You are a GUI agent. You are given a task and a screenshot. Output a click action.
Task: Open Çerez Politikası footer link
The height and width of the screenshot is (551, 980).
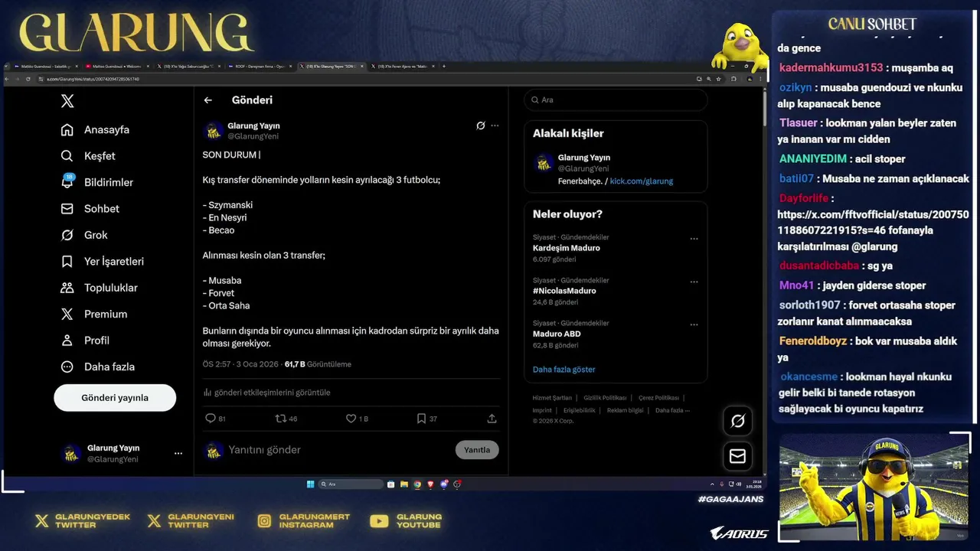click(x=658, y=398)
